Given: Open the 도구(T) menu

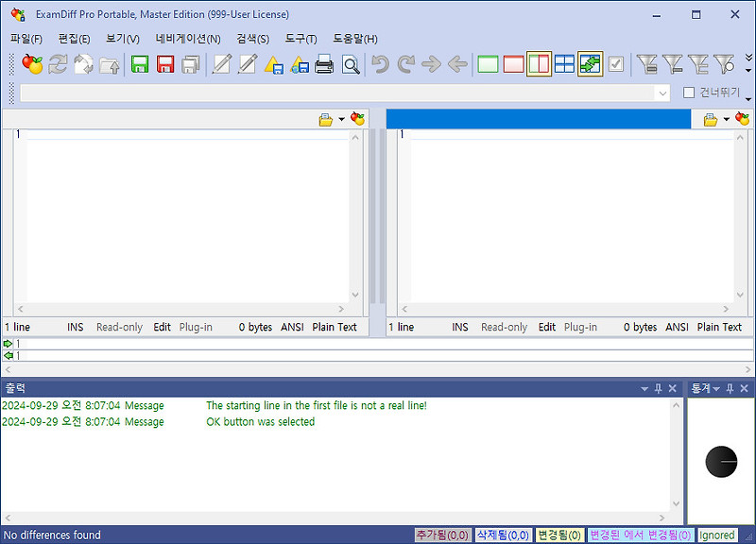Looking at the screenshot, I should 301,39.
